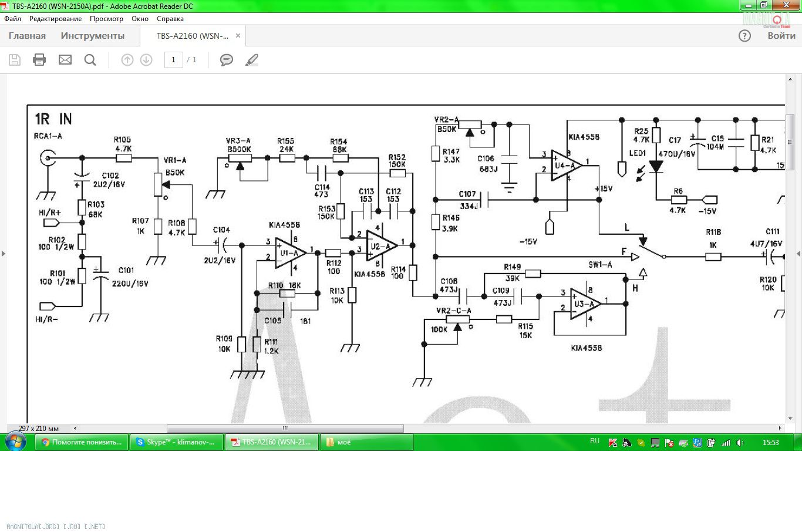The width and height of the screenshot is (802, 532).
Task: Switch to the Главная tab
Action: click(27, 36)
